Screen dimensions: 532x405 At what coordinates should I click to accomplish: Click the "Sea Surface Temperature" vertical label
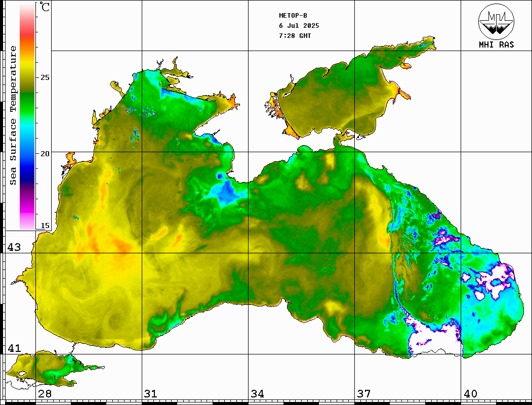click(x=13, y=115)
